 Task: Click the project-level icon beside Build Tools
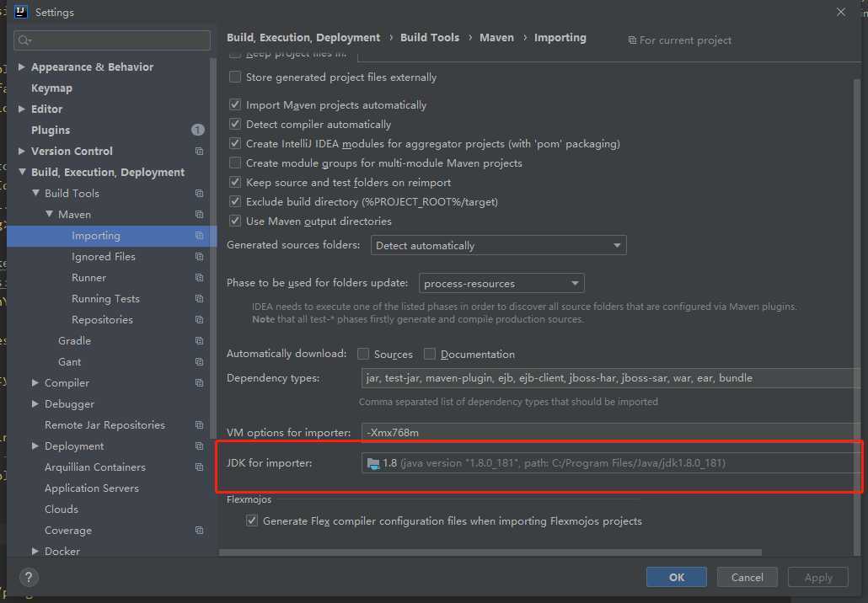(x=199, y=193)
